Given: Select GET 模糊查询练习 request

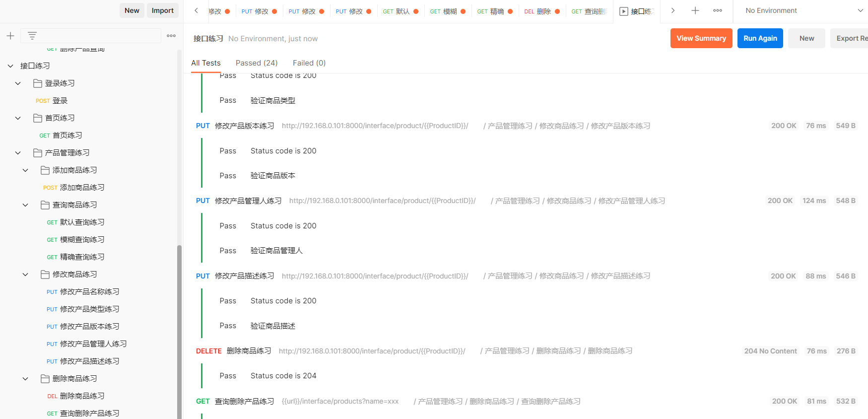Looking at the screenshot, I should pyautogui.click(x=75, y=240).
